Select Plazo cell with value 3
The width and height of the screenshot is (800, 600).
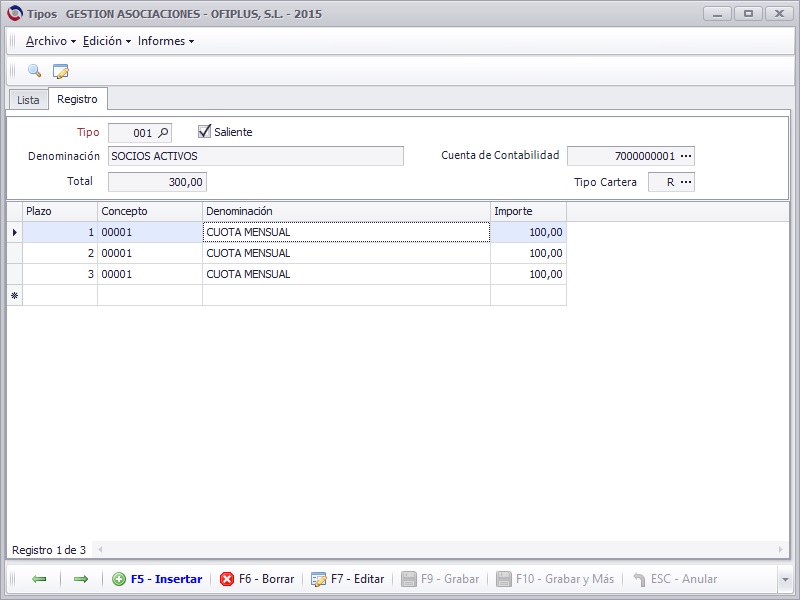[x=60, y=274]
